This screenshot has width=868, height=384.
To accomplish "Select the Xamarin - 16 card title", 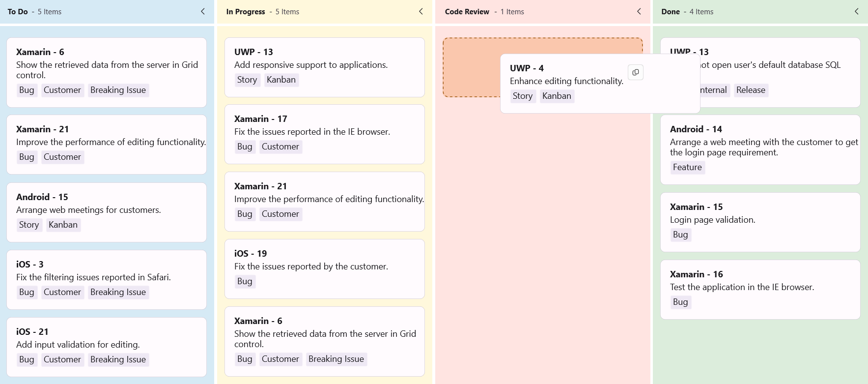I will tap(697, 274).
